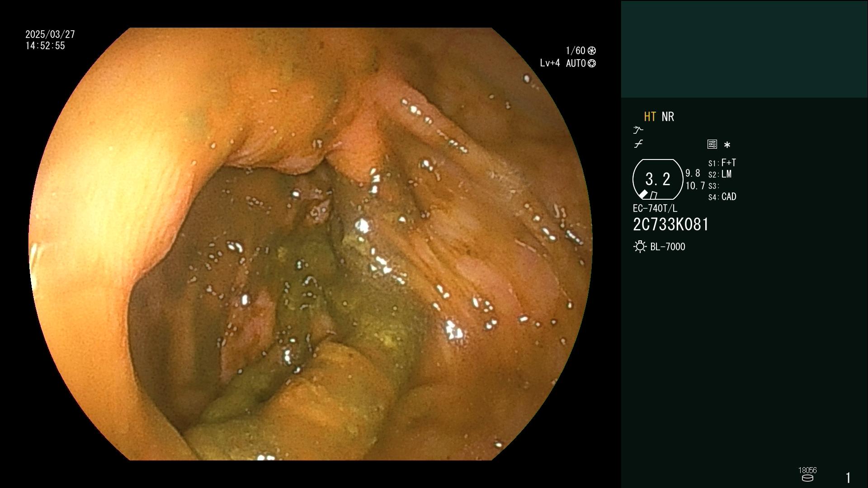The image size is (868, 488).
Task: Click the hollow rectangle channel marker
Action: pos(653,195)
